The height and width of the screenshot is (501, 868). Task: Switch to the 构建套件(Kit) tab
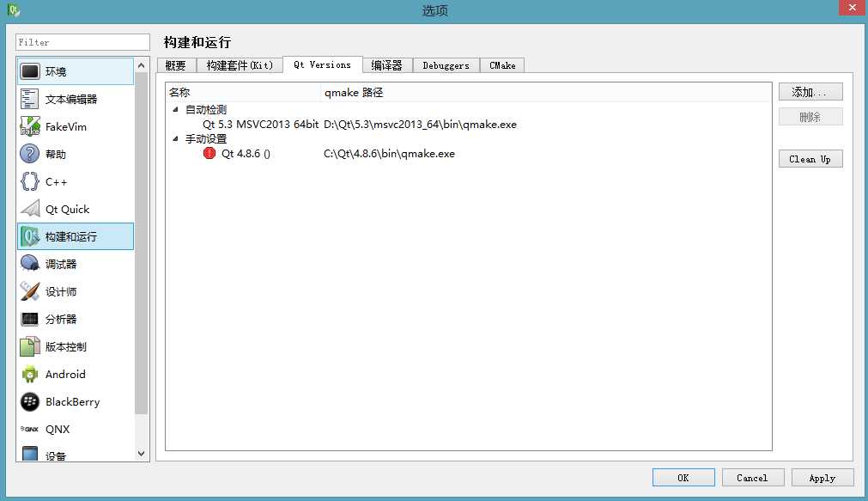(x=240, y=65)
